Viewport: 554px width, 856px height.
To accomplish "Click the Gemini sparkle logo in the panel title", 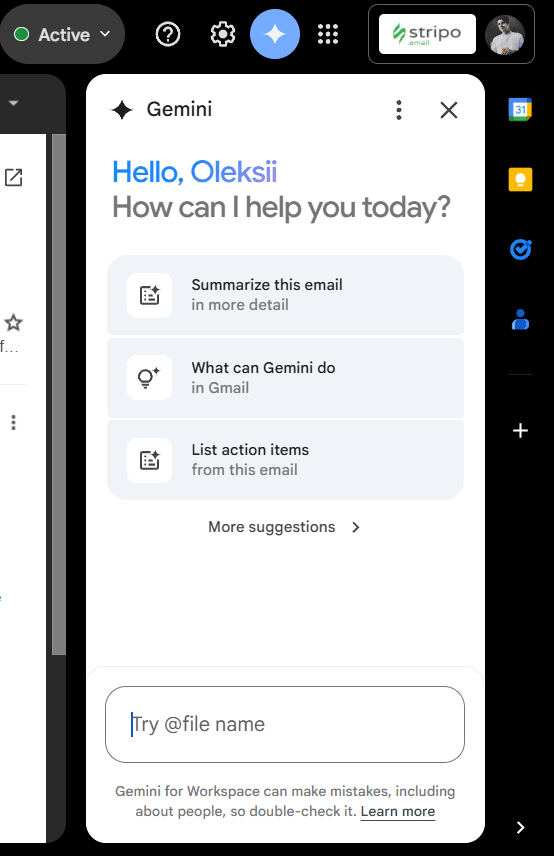I will (122, 110).
